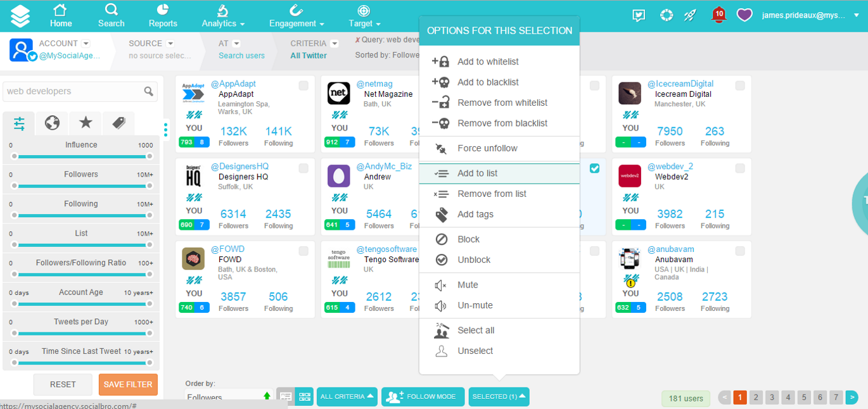
Task: Click the rocket icon in header
Action: (x=691, y=15)
